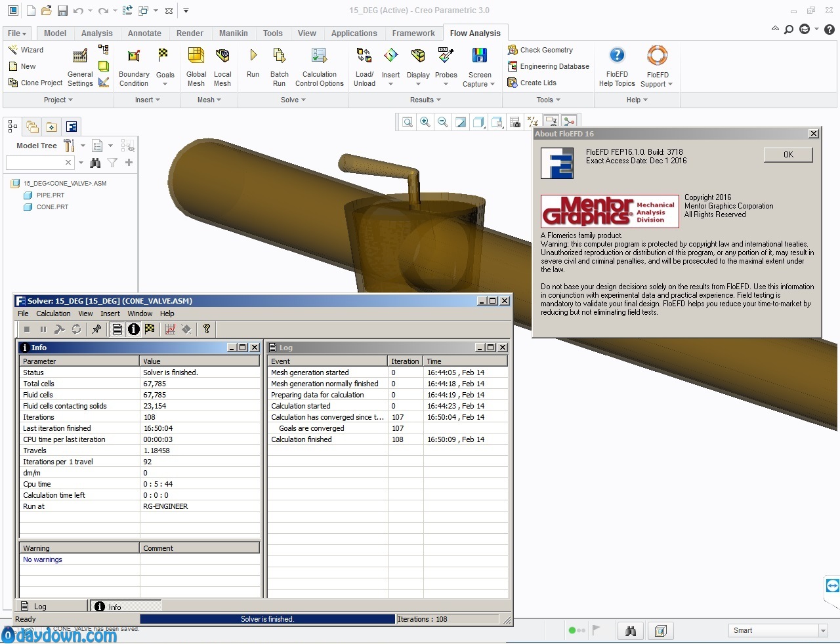This screenshot has width=840, height=644.
Task: Open file from quick access toolbar
Action: pyautogui.click(x=46, y=10)
